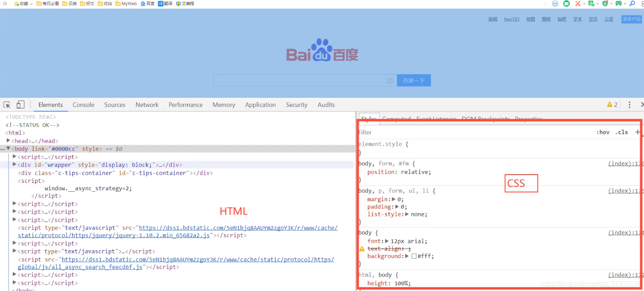Switch to the Network tab

tap(147, 105)
